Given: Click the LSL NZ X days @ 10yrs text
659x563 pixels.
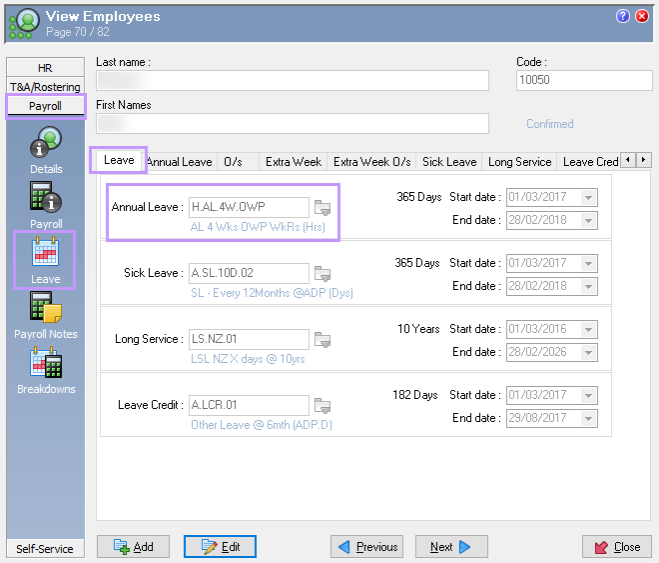Looking at the screenshot, I should (248, 359).
